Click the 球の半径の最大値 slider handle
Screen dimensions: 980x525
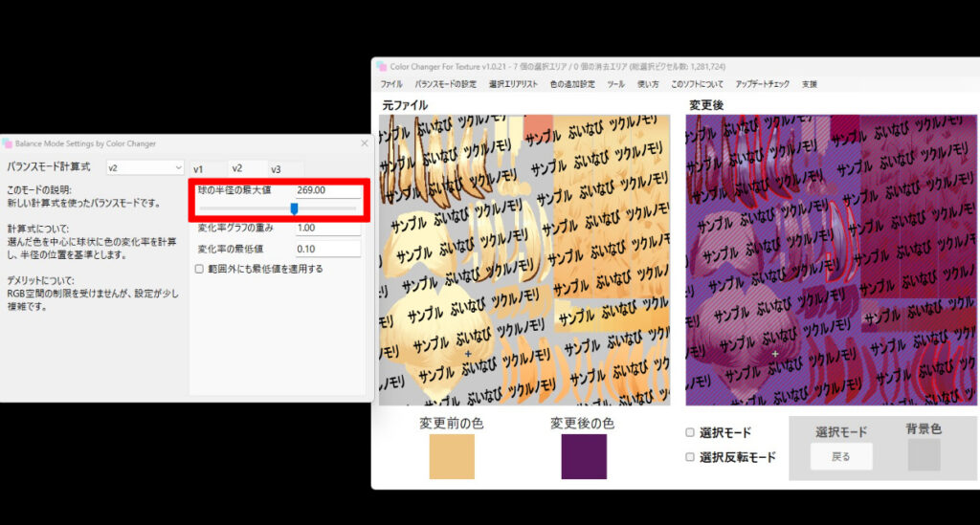coord(294,208)
